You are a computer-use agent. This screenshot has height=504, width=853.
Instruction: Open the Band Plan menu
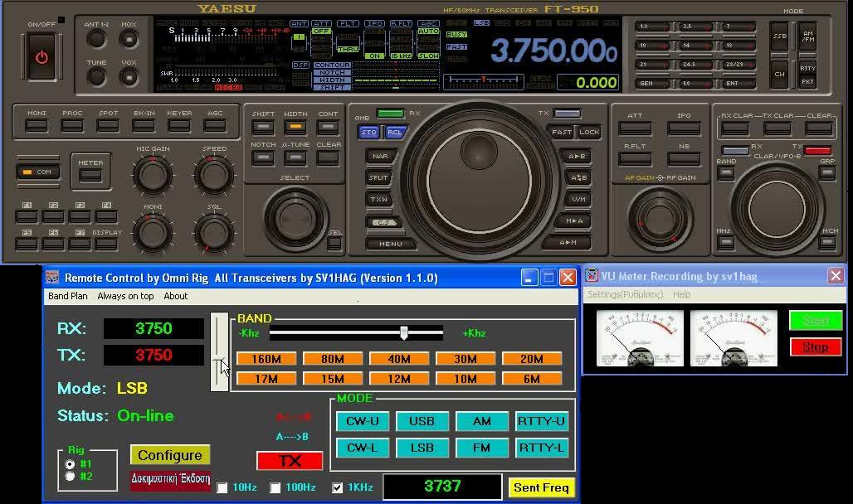point(67,296)
